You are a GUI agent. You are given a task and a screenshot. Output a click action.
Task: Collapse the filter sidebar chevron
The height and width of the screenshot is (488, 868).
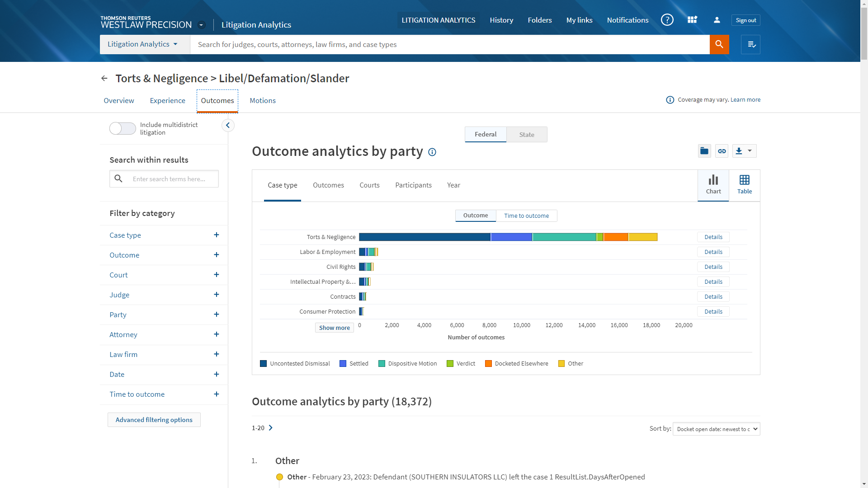pos(228,125)
